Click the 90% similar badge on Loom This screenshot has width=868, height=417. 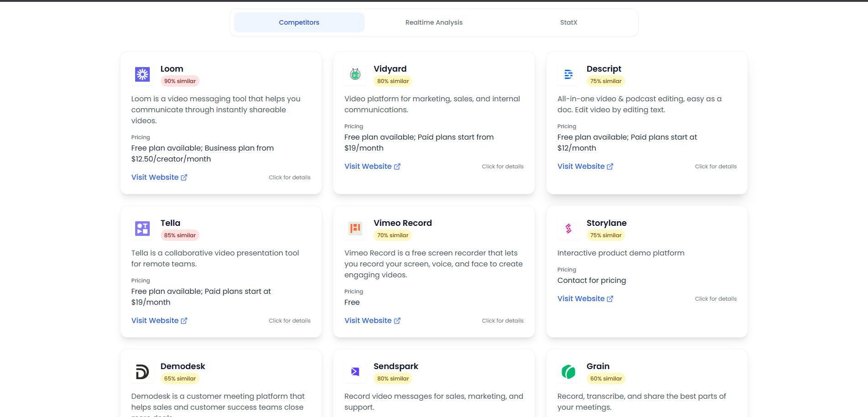180,81
